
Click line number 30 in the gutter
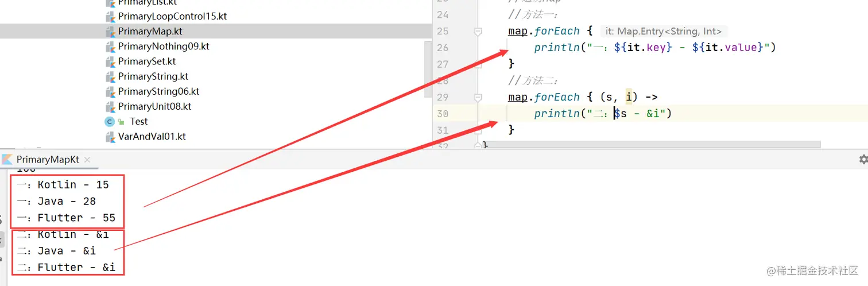443,114
